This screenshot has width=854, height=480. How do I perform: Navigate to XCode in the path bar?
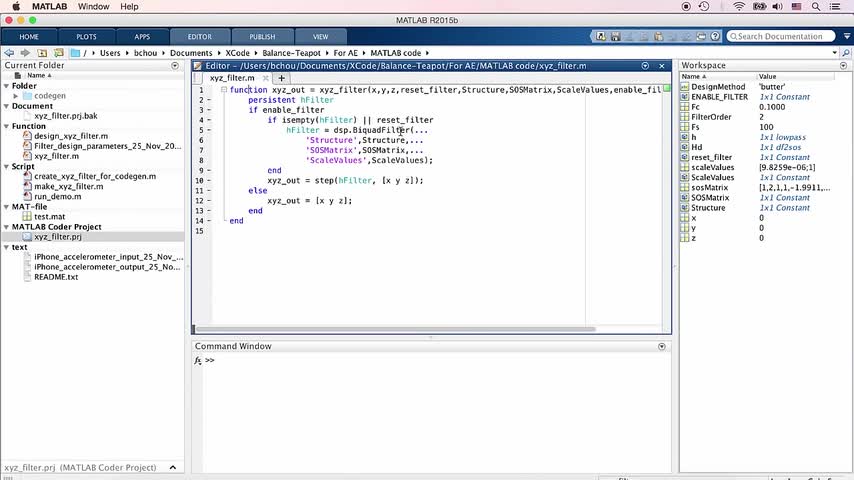pyautogui.click(x=237, y=53)
